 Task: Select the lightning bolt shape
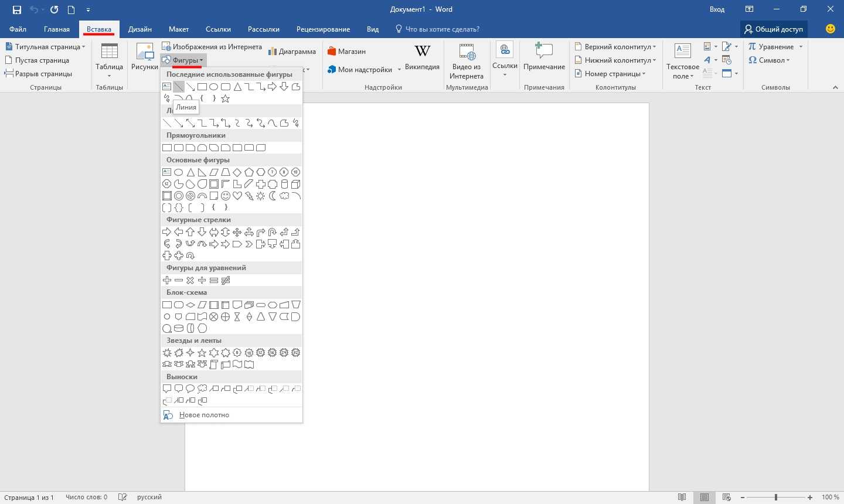pos(249,196)
